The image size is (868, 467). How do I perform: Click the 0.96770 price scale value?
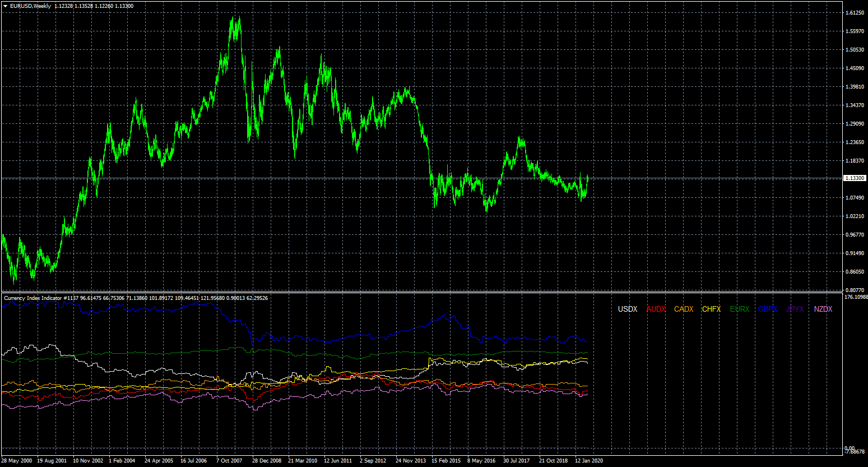[854, 234]
